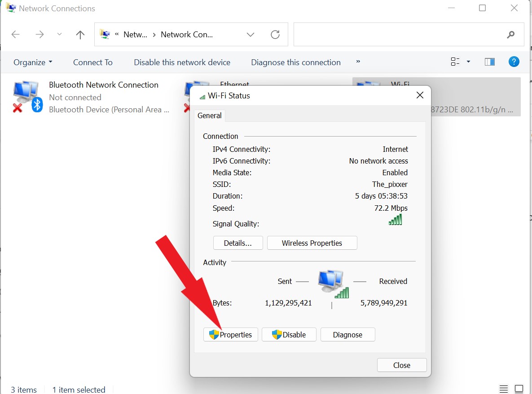Switch to large thumbnail view
532x394 pixels.
pos(519,389)
